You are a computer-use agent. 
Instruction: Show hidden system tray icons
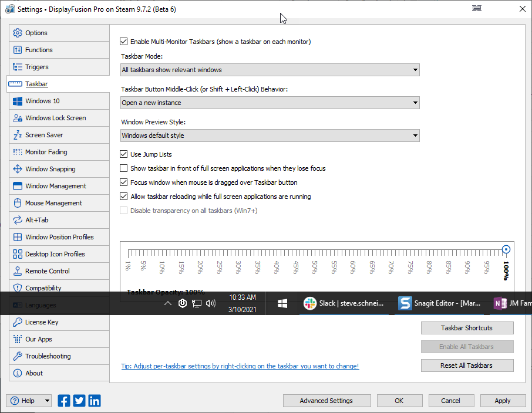[x=168, y=303]
